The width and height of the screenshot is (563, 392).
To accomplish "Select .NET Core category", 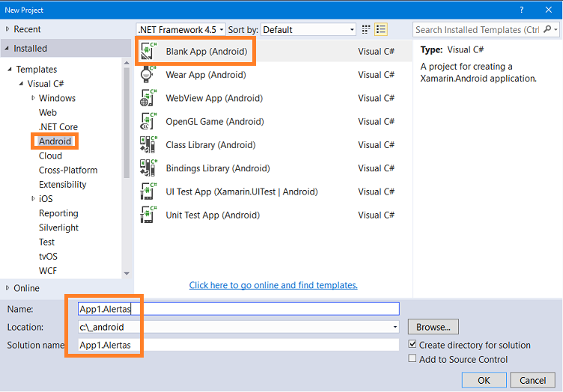I will tap(58, 127).
